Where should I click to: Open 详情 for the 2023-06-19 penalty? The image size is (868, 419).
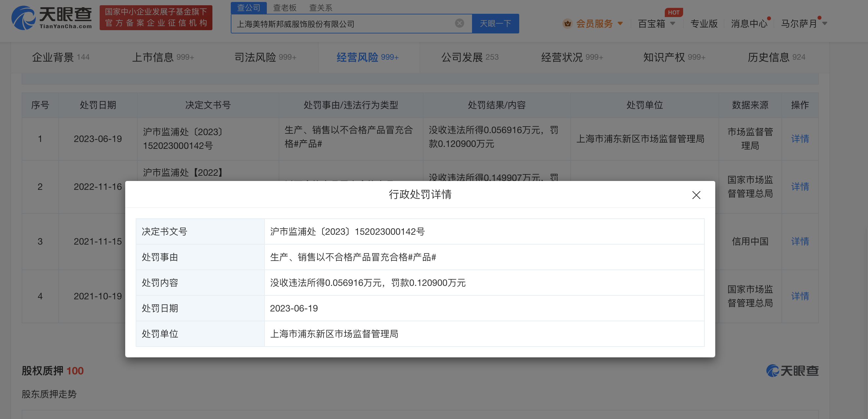(x=800, y=139)
